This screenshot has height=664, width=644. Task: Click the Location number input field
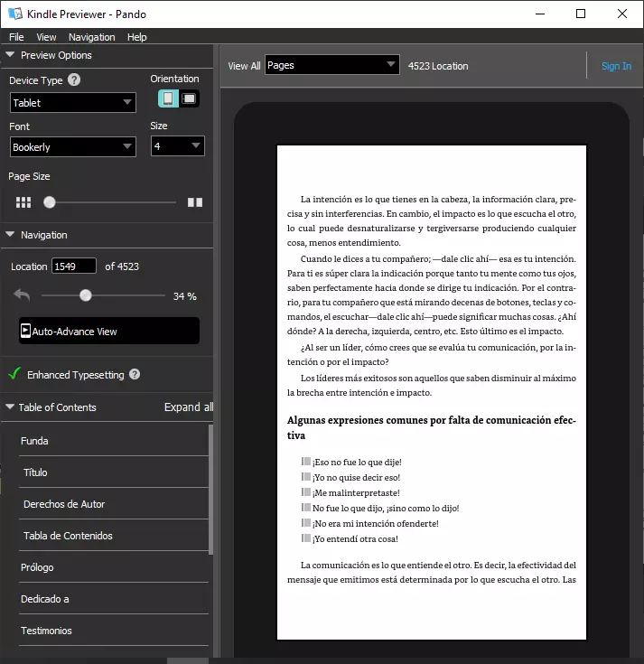click(x=74, y=266)
